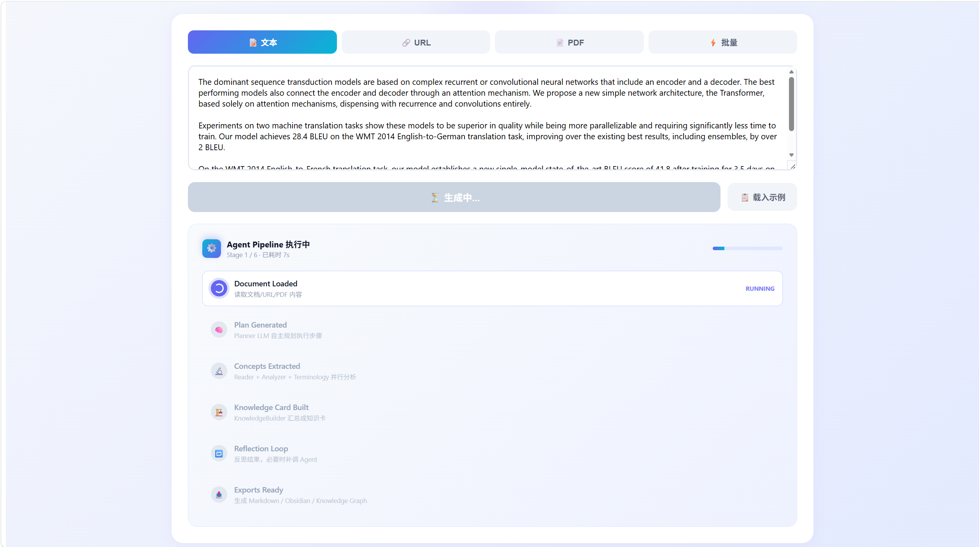Click the pipeline progress bar
980x547 pixels.
[x=747, y=248]
